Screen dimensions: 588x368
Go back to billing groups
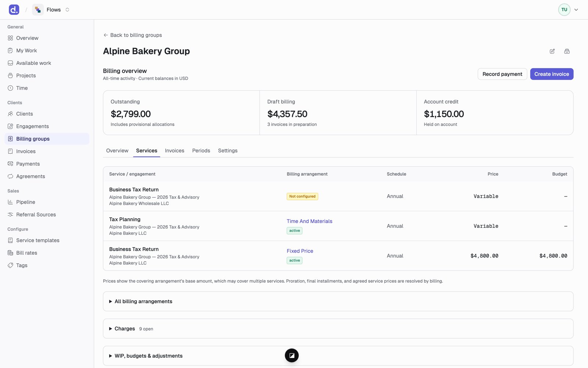click(133, 35)
